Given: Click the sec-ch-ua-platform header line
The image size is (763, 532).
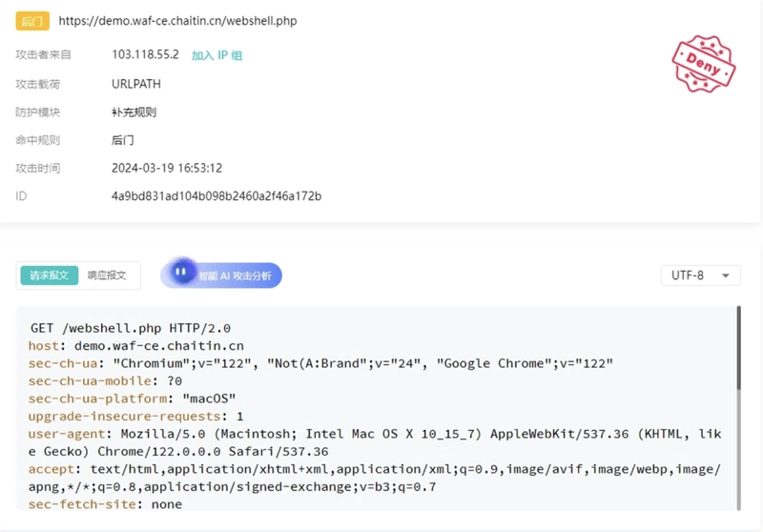Looking at the screenshot, I should coord(132,399).
